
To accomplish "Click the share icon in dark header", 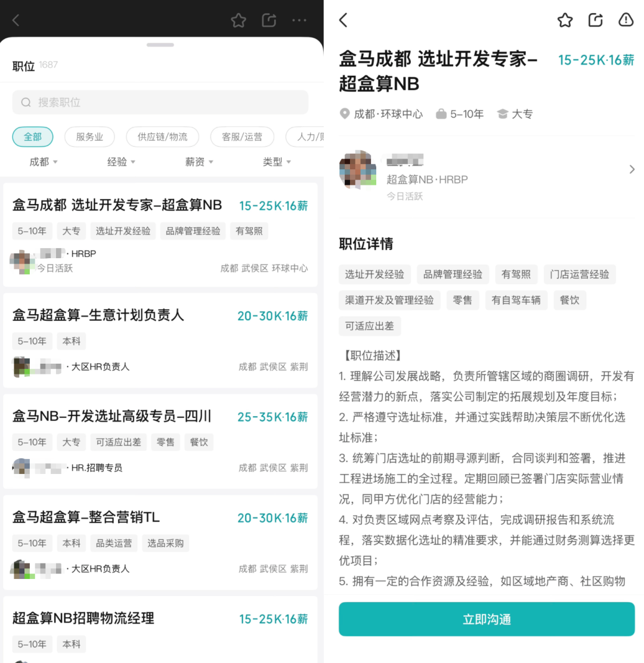I will 269,20.
